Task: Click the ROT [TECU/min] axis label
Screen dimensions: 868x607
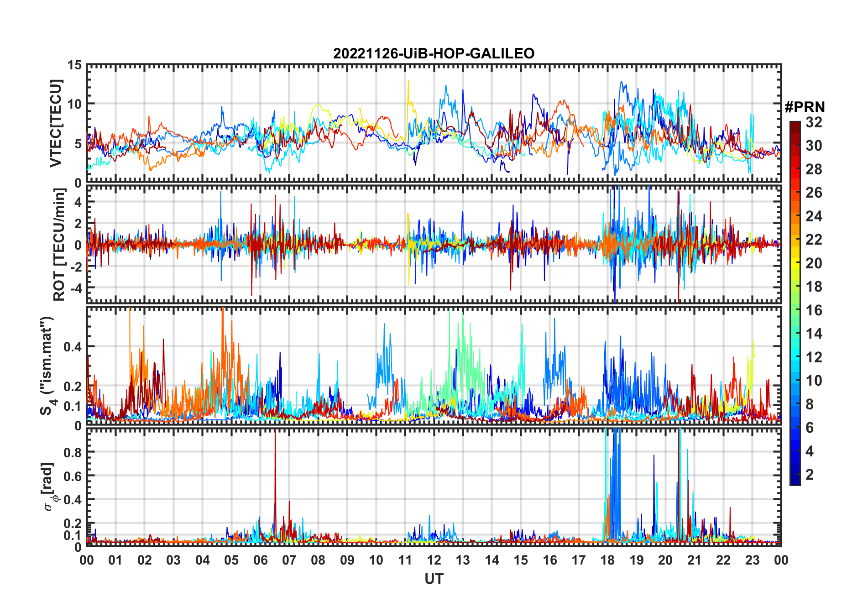Action: pos(59,245)
